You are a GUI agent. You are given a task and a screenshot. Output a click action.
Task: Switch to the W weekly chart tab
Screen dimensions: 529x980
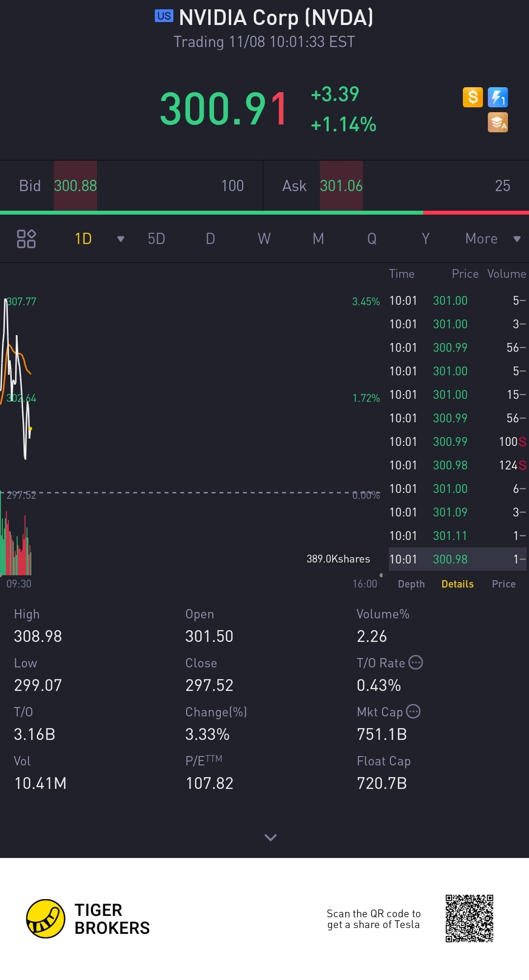point(264,239)
